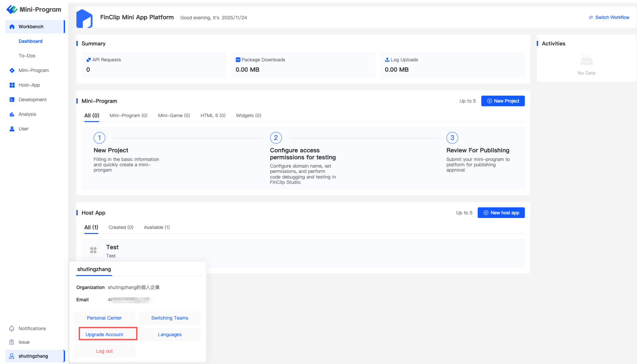637x364 pixels.
Task: Click the Issue clipboard icon
Action: click(12, 342)
